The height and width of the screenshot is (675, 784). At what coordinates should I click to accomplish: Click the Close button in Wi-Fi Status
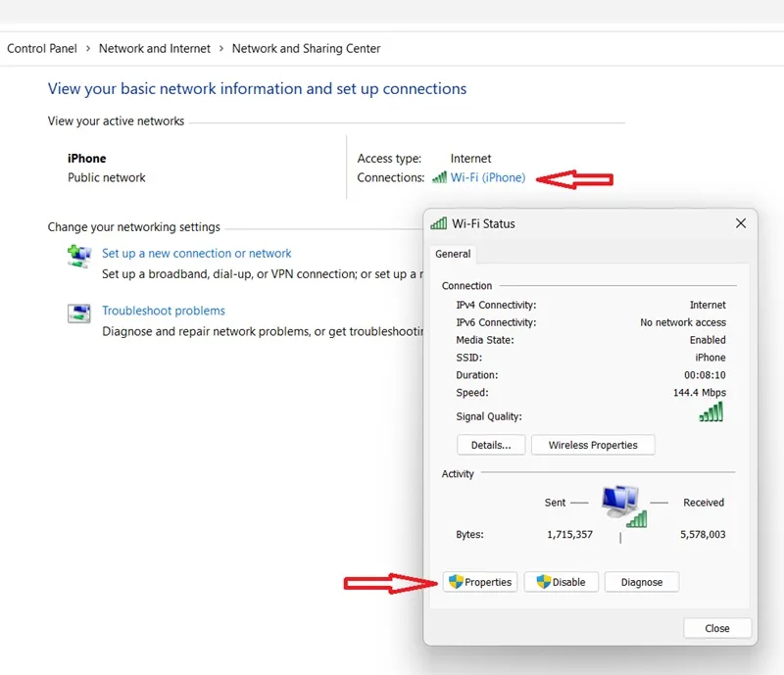point(717,629)
